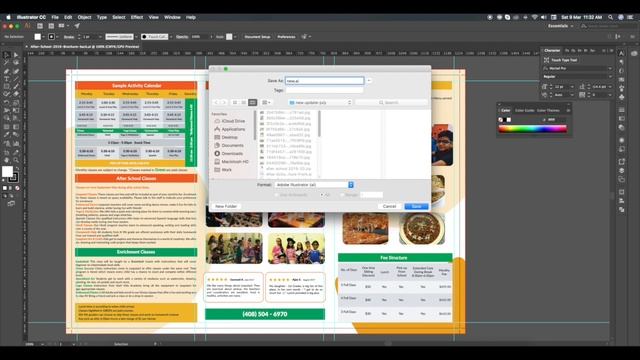This screenshot has height=360, width=640.
Task: Click the New Folder button
Action: pos(226,206)
